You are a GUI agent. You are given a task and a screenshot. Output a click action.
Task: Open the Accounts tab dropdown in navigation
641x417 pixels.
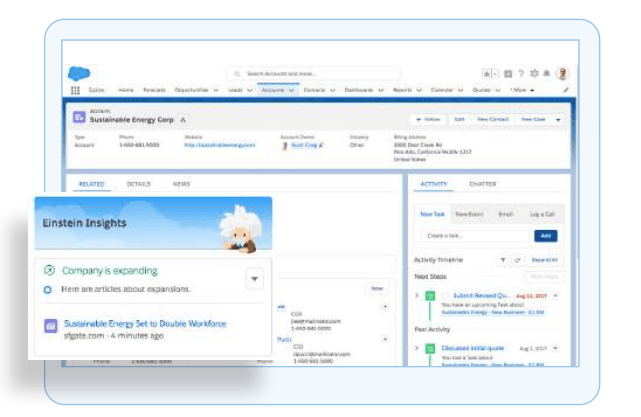point(291,90)
